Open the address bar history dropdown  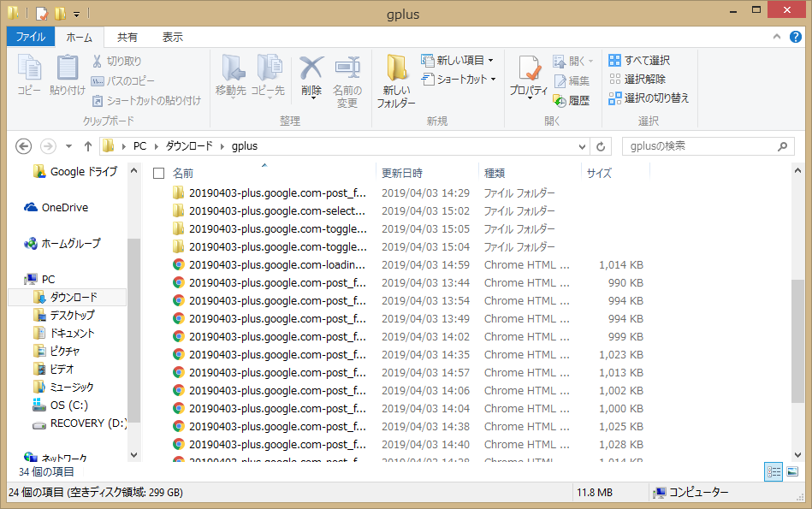[583, 146]
